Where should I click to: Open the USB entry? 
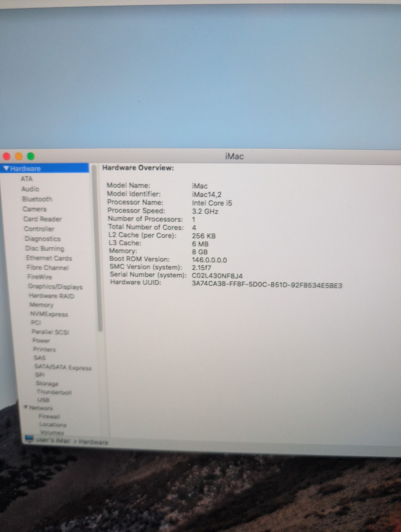[x=43, y=399]
